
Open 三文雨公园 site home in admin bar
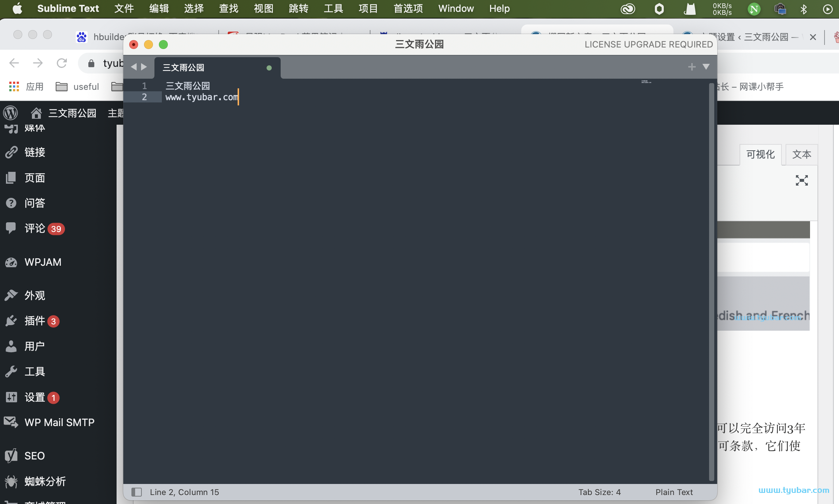pyautogui.click(x=63, y=113)
